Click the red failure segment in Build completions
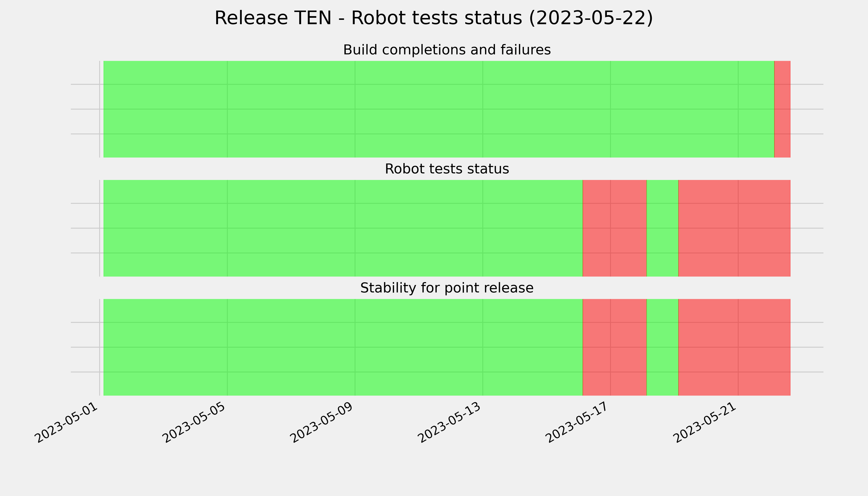The height and width of the screenshot is (496, 868). (x=782, y=109)
